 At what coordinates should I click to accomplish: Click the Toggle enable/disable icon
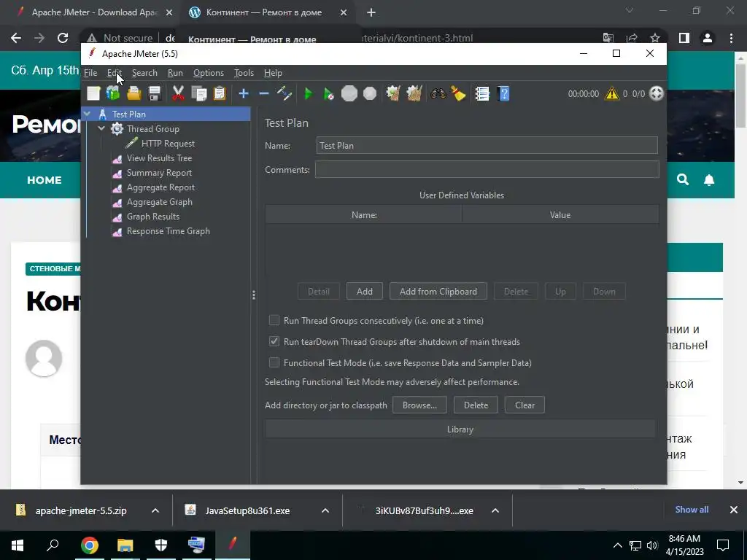click(285, 93)
